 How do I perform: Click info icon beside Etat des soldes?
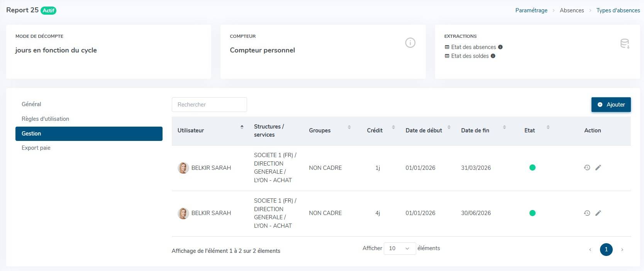click(x=493, y=56)
